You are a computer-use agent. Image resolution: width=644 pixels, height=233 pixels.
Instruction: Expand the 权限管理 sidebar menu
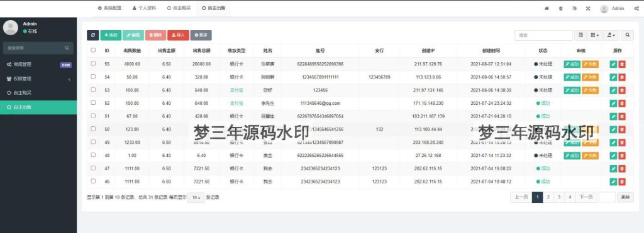pyautogui.click(x=38, y=79)
